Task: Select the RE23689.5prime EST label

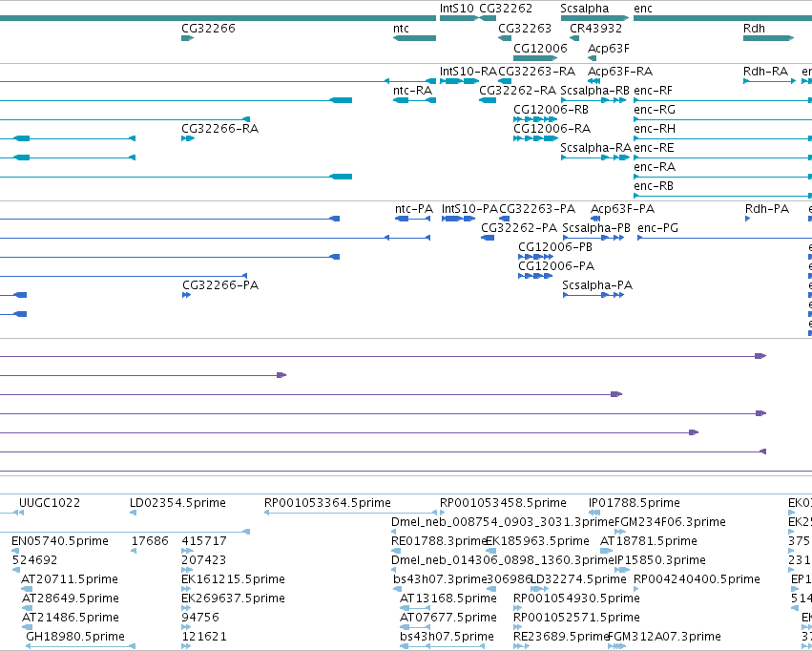Action: click(x=560, y=637)
